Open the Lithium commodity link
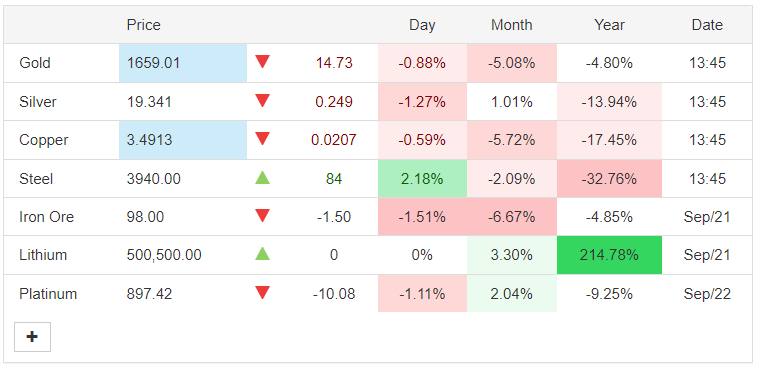 pos(43,255)
